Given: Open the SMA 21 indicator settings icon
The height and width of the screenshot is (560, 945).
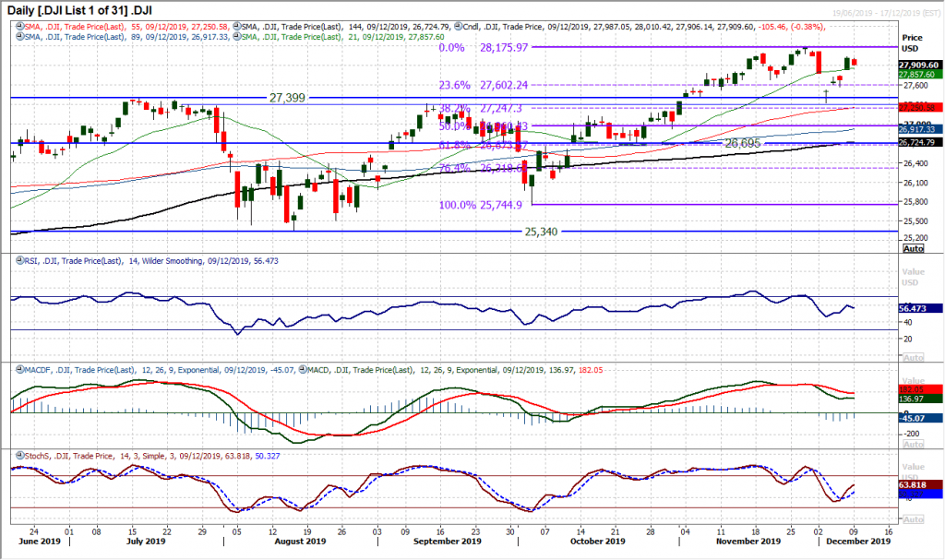Looking at the screenshot, I should pos(237,38).
